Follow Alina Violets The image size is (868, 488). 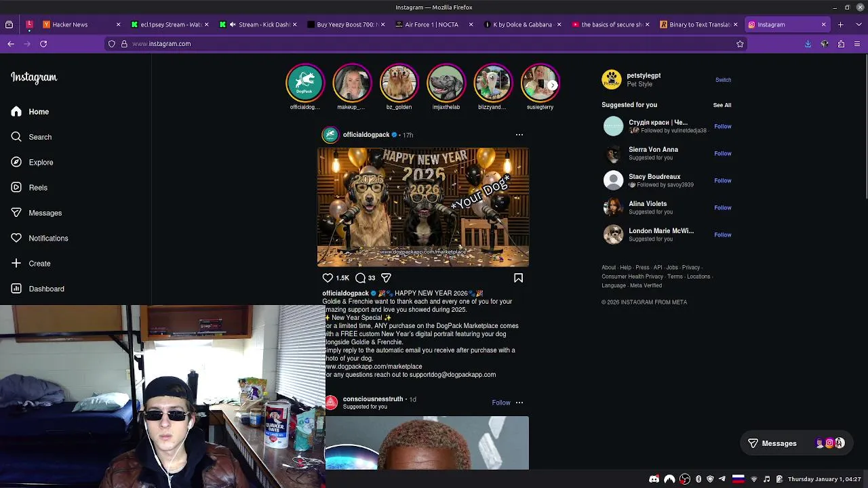point(723,207)
